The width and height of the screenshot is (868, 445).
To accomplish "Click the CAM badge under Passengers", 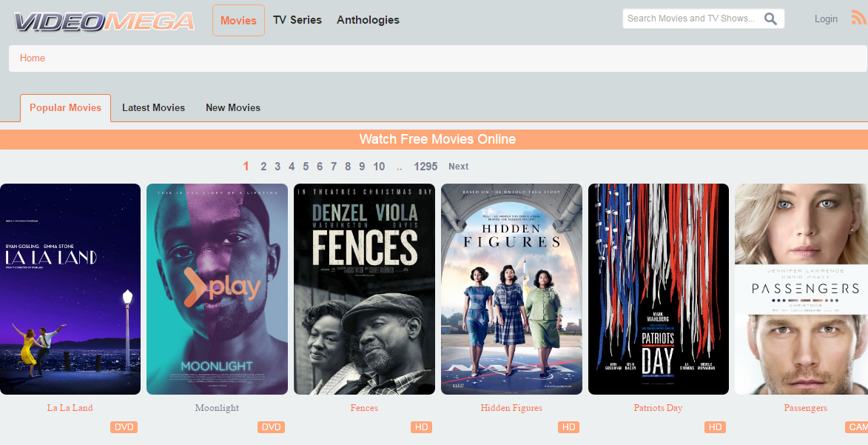I will pos(857,427).
